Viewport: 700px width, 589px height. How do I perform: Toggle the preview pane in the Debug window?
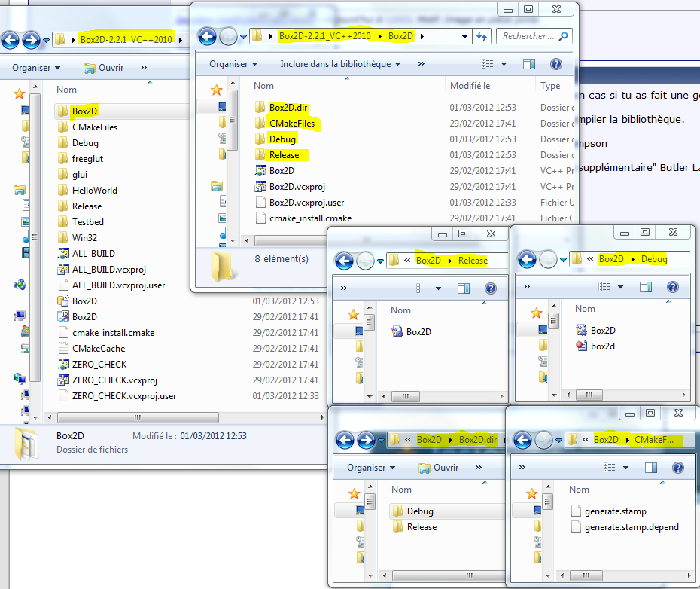tap(646, 287)
